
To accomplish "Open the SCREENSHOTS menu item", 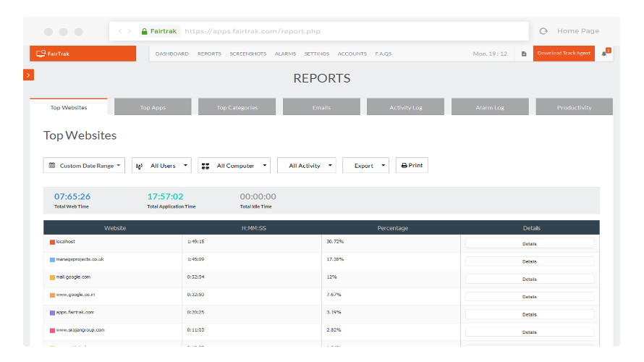I will pos(248,54).
